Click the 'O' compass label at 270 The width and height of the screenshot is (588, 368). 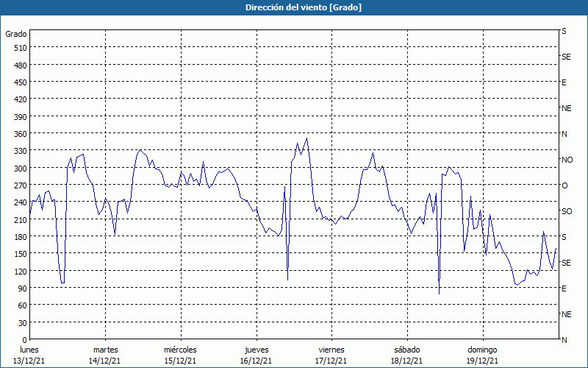pos(564,185)
